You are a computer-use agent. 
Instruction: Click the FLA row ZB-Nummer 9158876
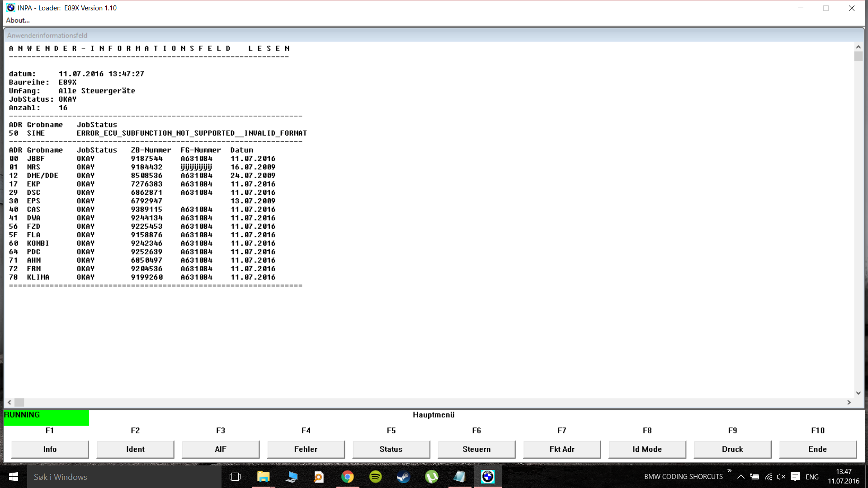pyautogui.click(x=146, y=235)
